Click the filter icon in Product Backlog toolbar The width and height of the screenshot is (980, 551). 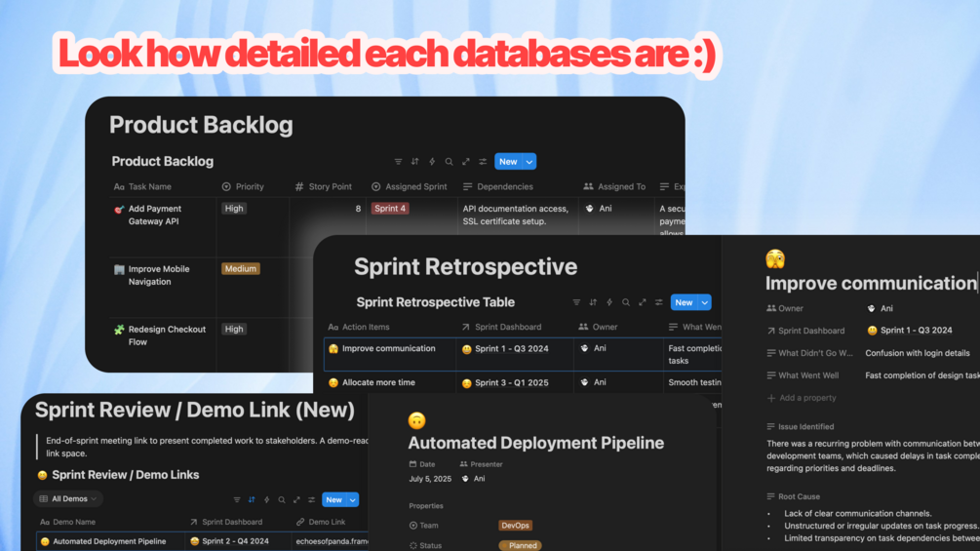pyautogui.click(x=398, y=162)
